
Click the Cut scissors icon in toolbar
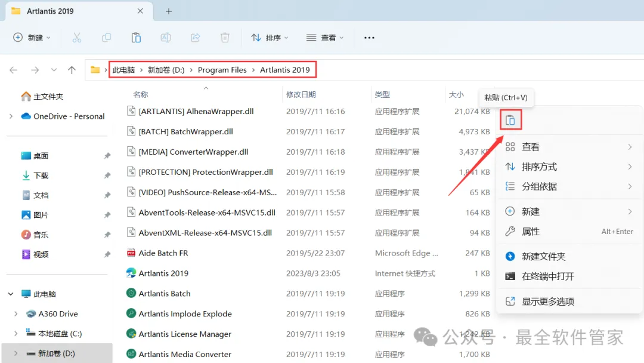pyautogui.click(x=77, y=38)
